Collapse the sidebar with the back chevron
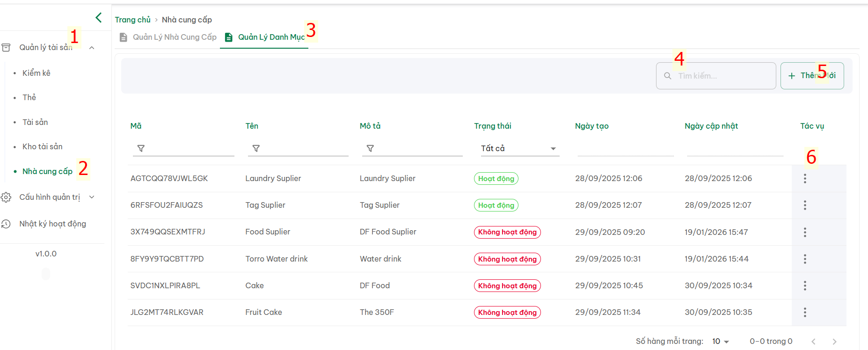 [98, 18]
